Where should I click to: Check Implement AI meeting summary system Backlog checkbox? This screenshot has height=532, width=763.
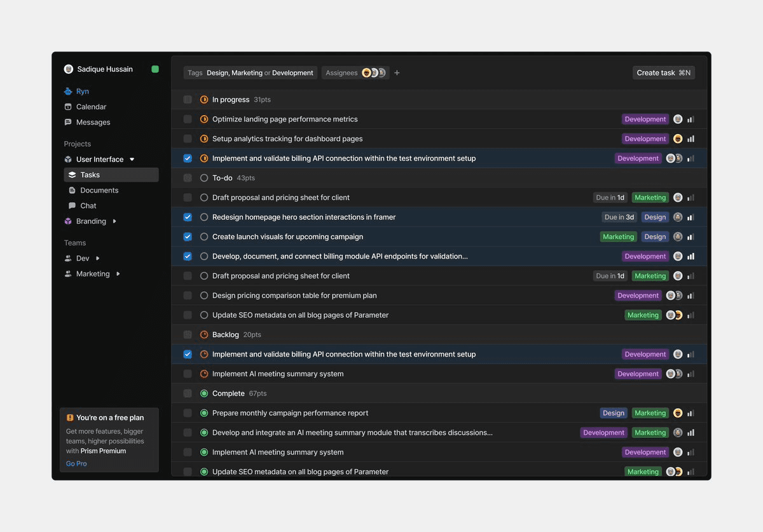coord(188,374)
